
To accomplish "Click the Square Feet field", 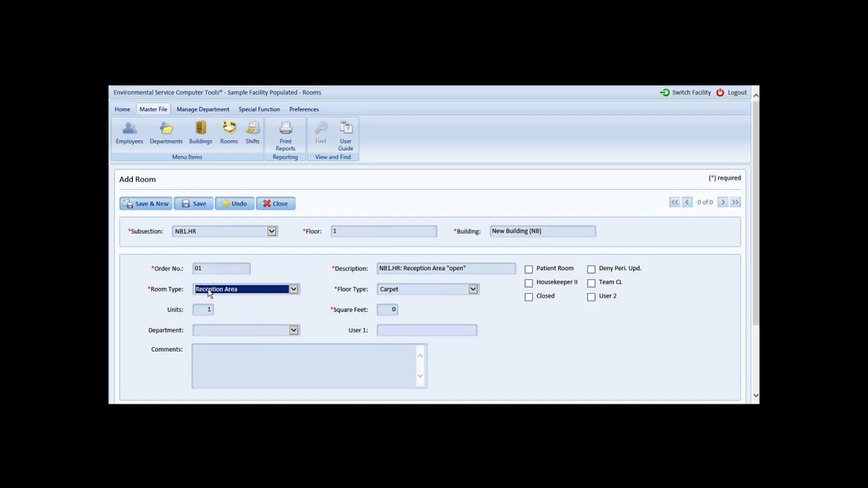I will coord(387,309).
